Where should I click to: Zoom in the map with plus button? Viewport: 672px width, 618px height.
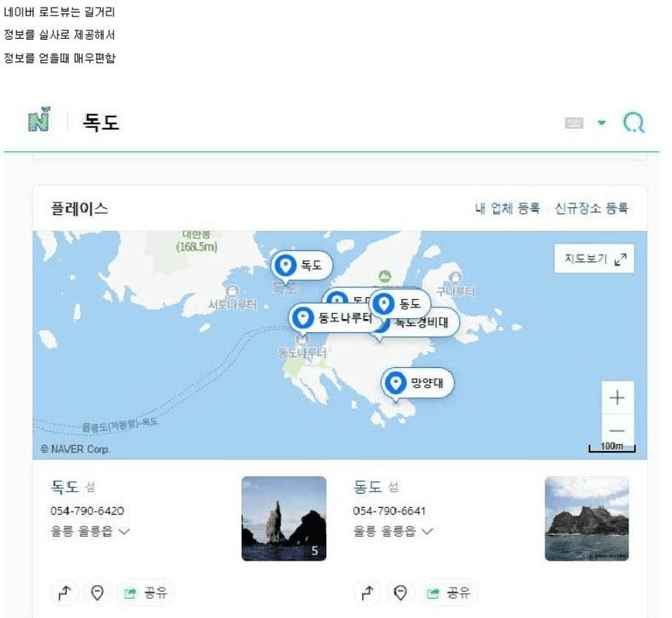tap(617, 398)
